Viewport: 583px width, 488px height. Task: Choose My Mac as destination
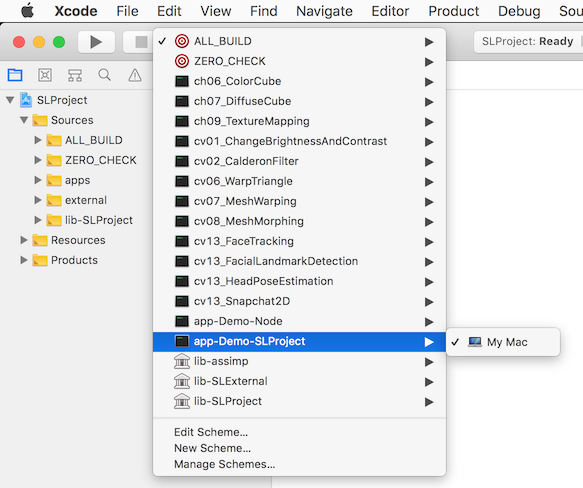503,342
